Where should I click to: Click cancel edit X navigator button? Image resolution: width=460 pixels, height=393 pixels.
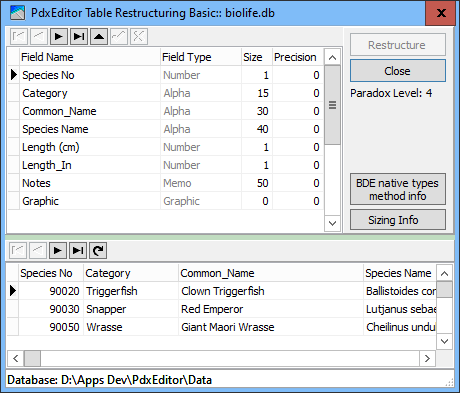(x=139, y=36)
